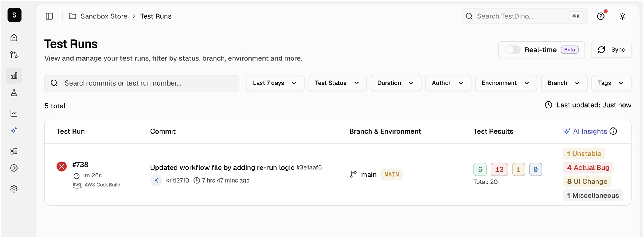The image size is (644, 237).
Task: Open the Home dashboard sidebar icon
Action: pyautogui.click(x=14, y=37)
